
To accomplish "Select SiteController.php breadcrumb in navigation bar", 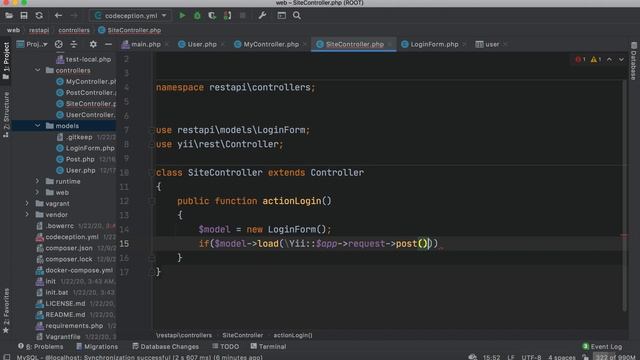I will pos(130,30).
